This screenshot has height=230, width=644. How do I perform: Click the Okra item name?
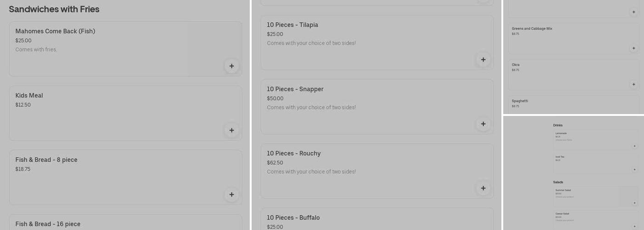point(516,65)
